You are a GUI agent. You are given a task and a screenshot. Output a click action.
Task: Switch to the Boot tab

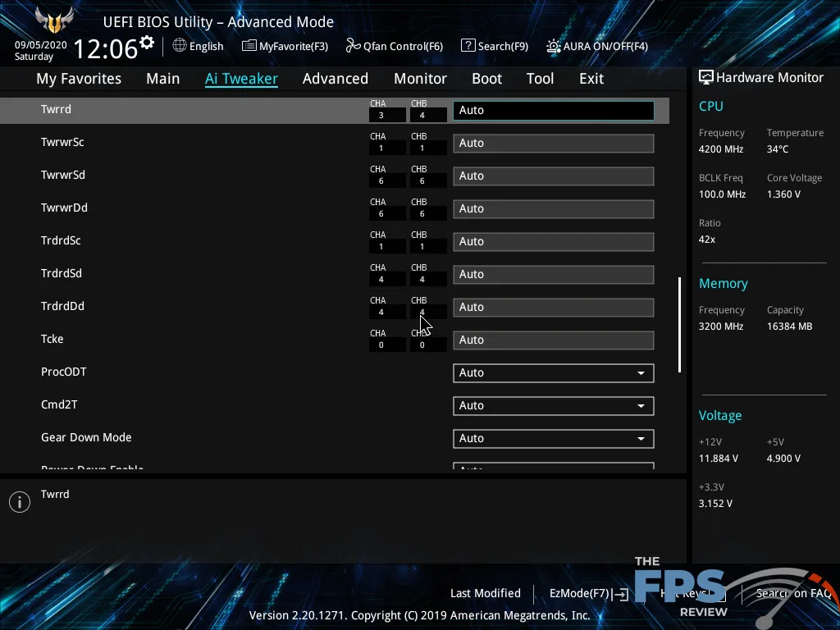(486, 79)
